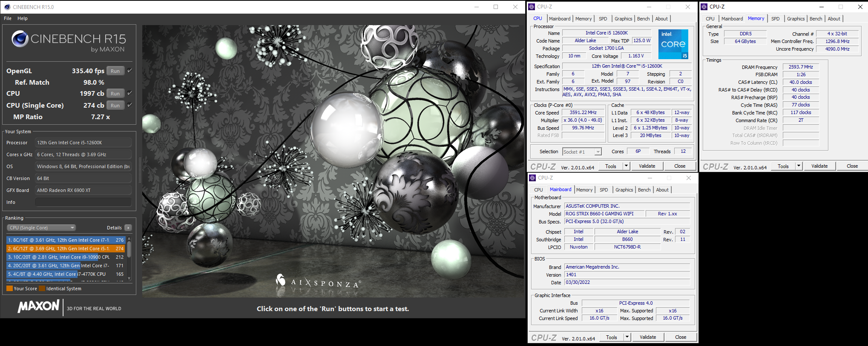Expand the Tools dropdown arrow in CPU-Z Mainboard window
Viewport: 868px width, 346px height.
point(627,337)
